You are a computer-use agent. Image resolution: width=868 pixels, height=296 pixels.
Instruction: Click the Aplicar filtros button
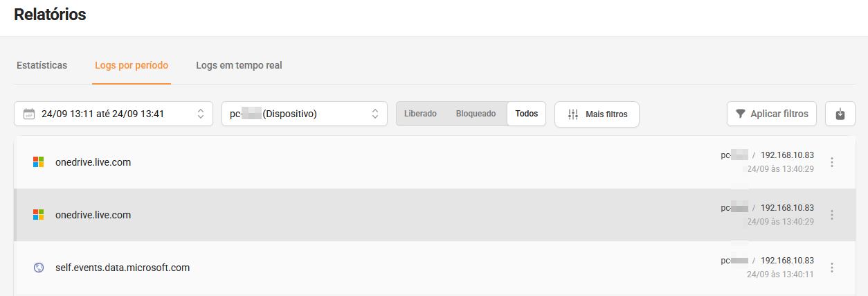pyautogui.click(x=772, y=114)
